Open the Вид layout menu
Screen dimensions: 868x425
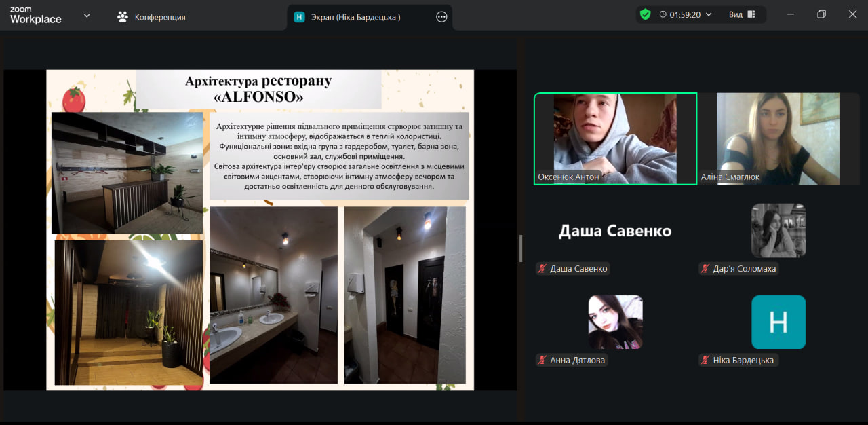[x=742, y=14]
